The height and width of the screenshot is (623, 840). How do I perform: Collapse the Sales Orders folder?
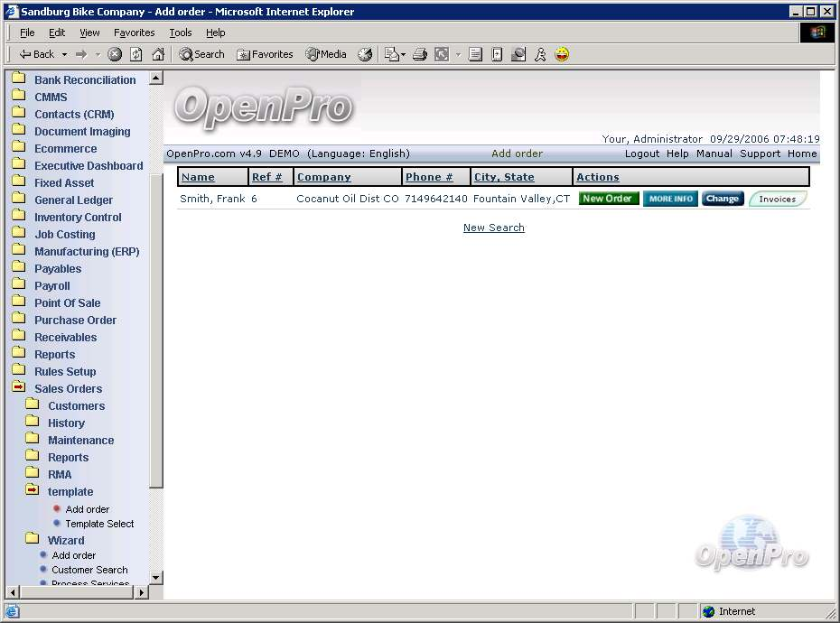(68, 388)
